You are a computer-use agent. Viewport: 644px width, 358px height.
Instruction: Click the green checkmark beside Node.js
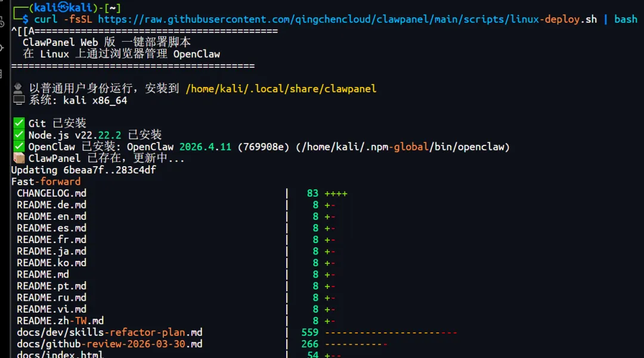19,135
